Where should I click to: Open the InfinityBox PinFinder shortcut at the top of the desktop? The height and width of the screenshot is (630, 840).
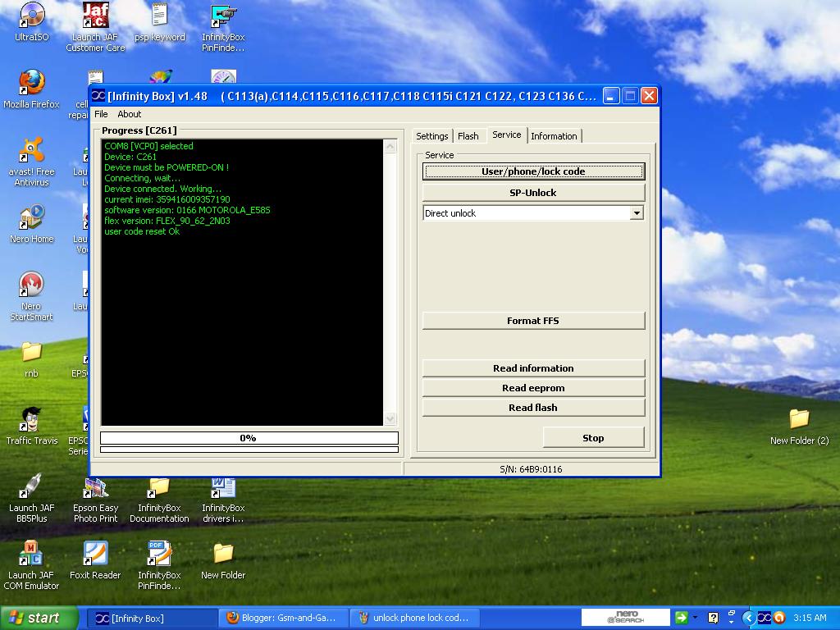(223, 28)
